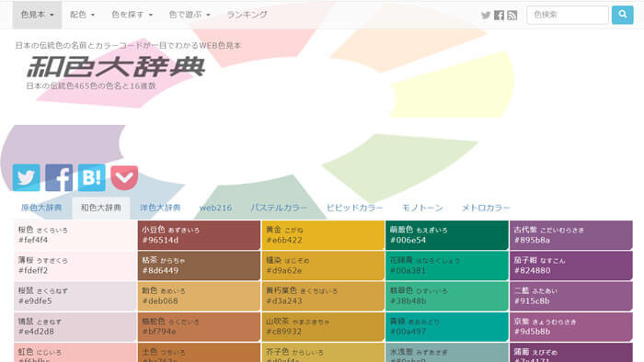
Task: Pick the 山吹茶 #c89932 swatch
Action: tap(323, 327)
